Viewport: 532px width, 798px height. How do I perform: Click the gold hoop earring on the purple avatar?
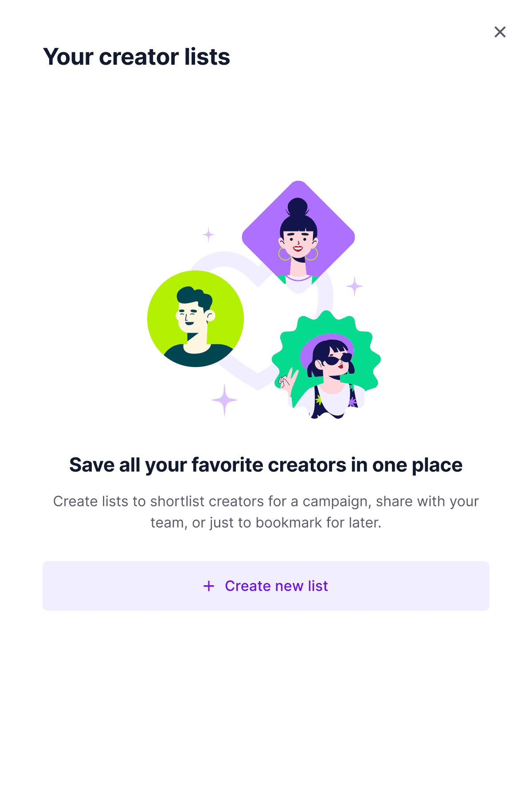coord(284,254)
